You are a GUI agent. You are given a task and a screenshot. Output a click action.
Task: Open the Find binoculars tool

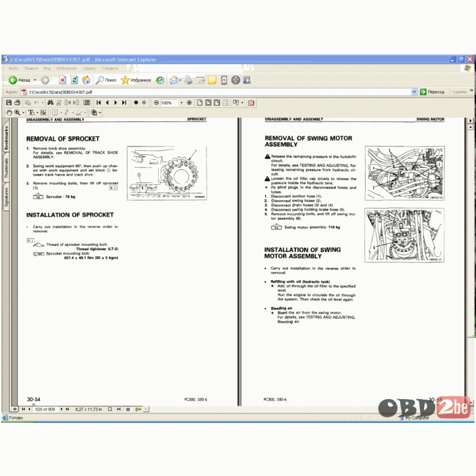coord(51,103)
